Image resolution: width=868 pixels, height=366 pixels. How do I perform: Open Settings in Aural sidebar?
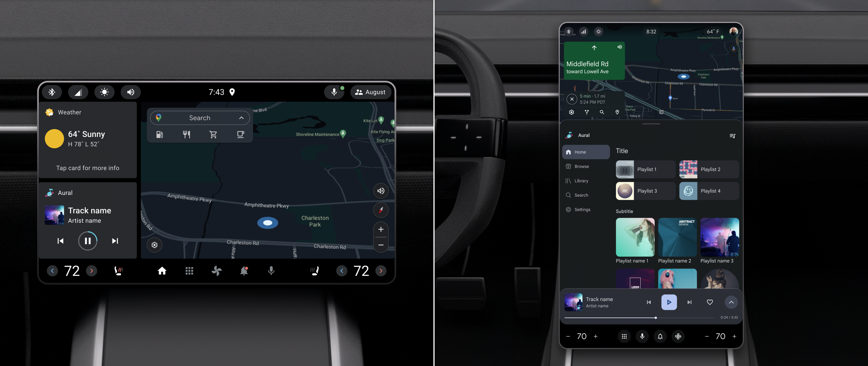point(581,209)
